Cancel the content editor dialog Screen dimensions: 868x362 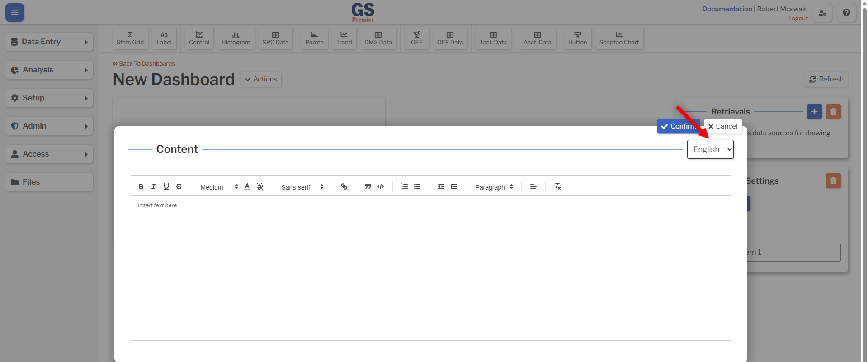[723, 126]
